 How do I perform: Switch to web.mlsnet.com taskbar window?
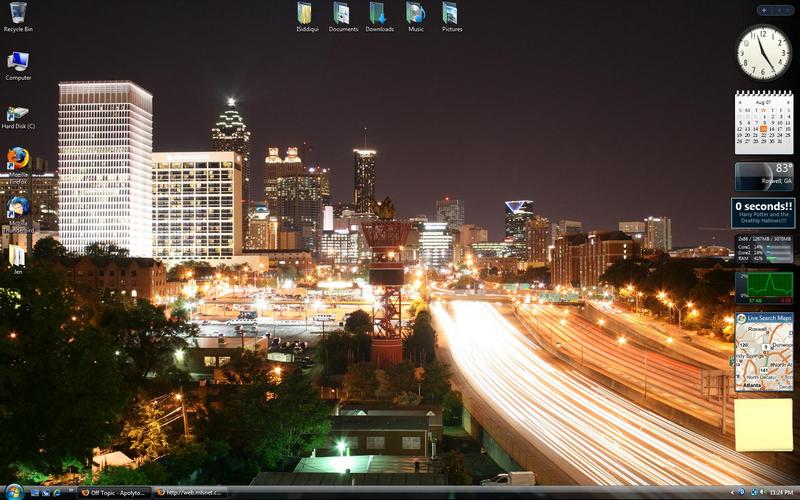[190, 492]
